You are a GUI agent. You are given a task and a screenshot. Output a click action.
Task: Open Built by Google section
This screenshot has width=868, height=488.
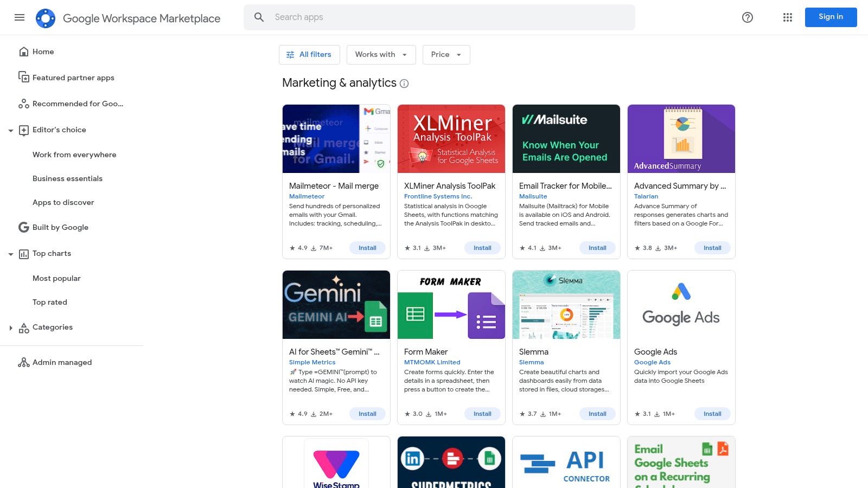(60, 227)
